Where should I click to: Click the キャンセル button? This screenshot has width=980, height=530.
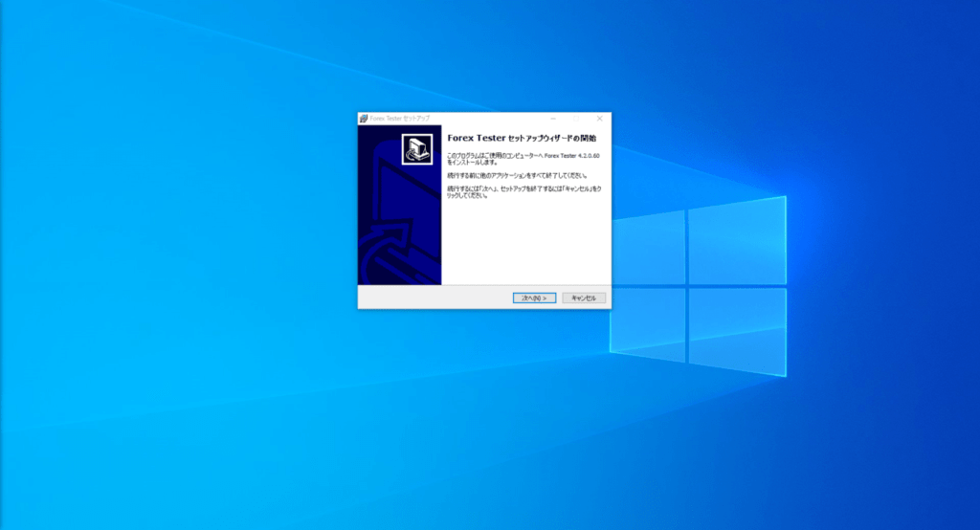584,298
